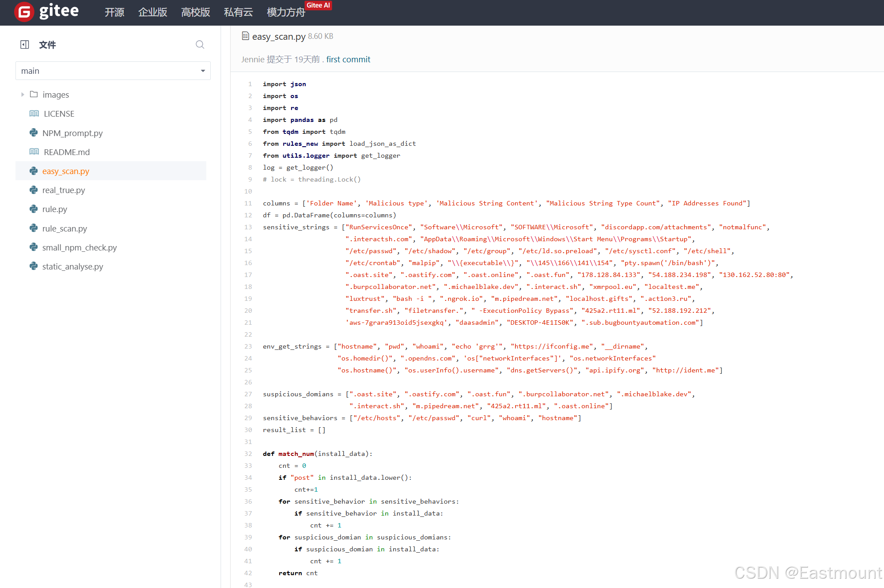Click Python icon next to NPM_prompt.py
884x588 pixels.
34,133
